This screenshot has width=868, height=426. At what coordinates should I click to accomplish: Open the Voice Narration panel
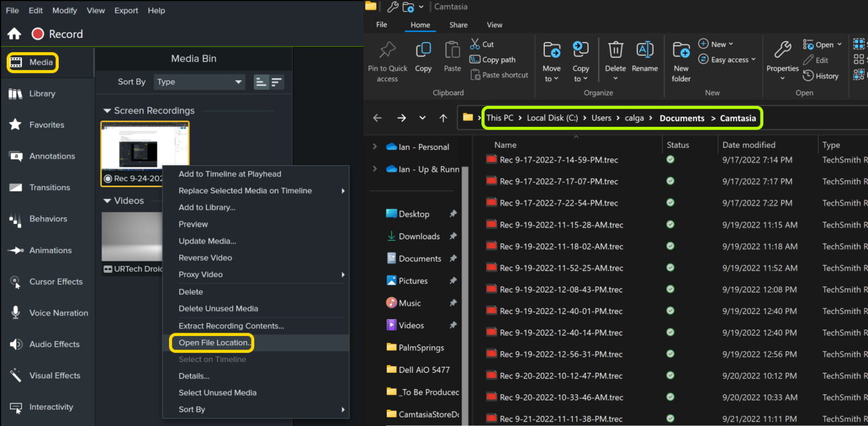(57, 313)
